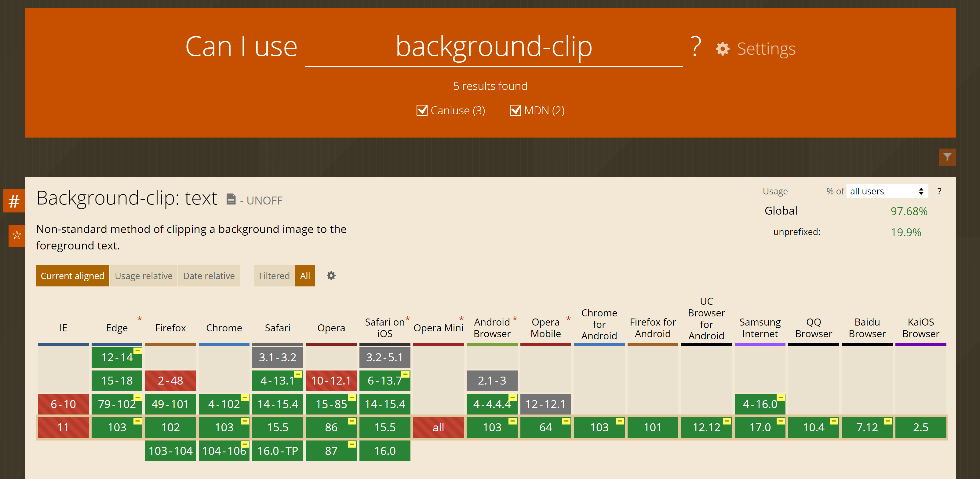Click the Firefox for Android 101 cell
980x479 pixels.
point(653,427)
